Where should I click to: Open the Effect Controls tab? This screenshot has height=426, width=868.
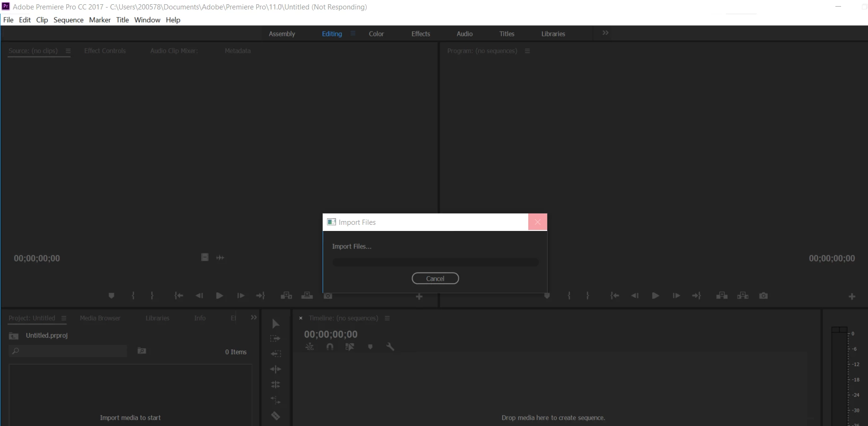click(105, 51)
